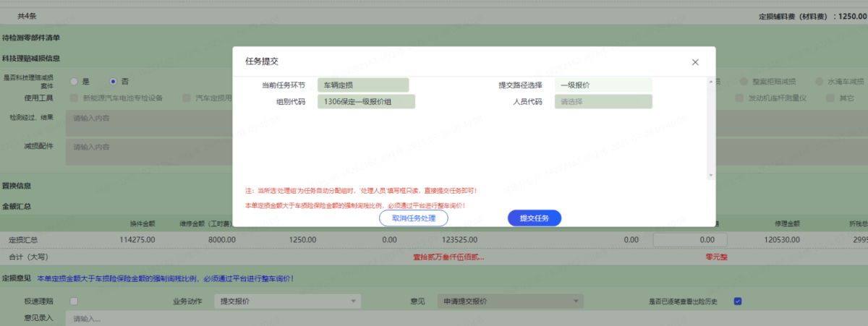The width and height of the screenshot is (868, 326).
Task: Check the 新能源汽车电池专检设备 checkbox
Action: click(74, 98)
